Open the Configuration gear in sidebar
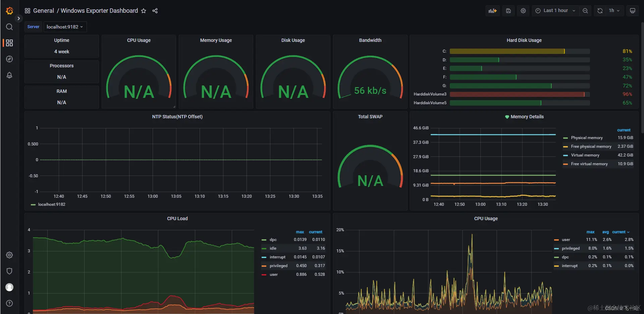The width and height of the screenshot is (644, 314). click(x=9, y=255)
